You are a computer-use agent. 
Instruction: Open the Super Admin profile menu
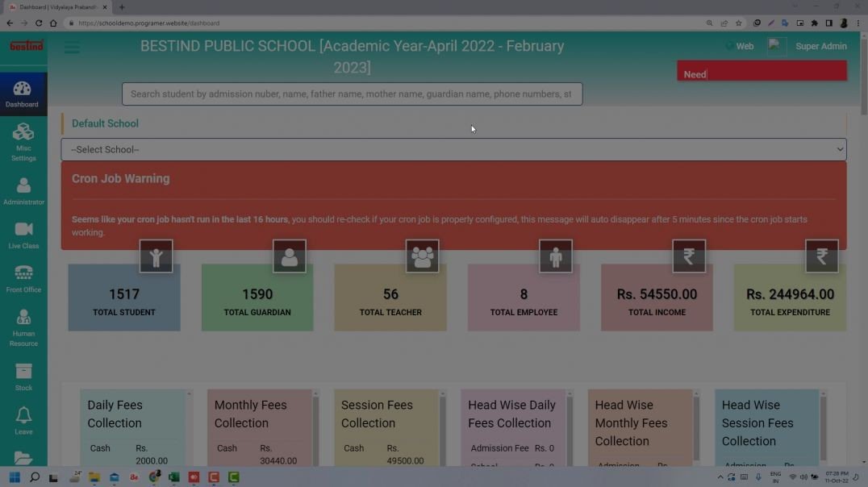tap(821, 46)
